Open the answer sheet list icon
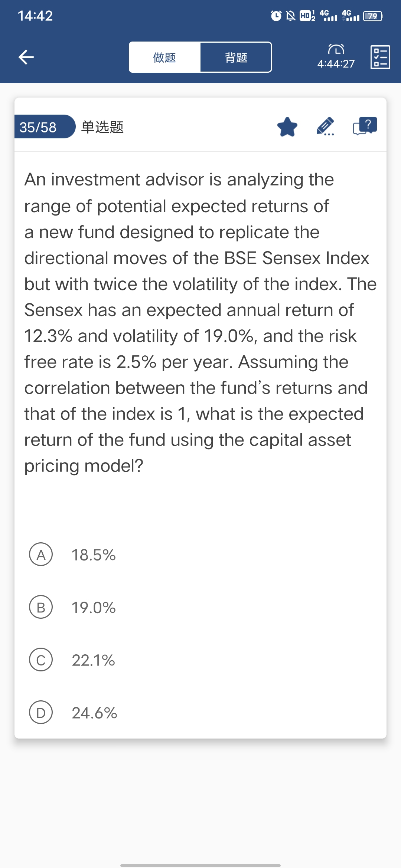 (x=380, y=57)
